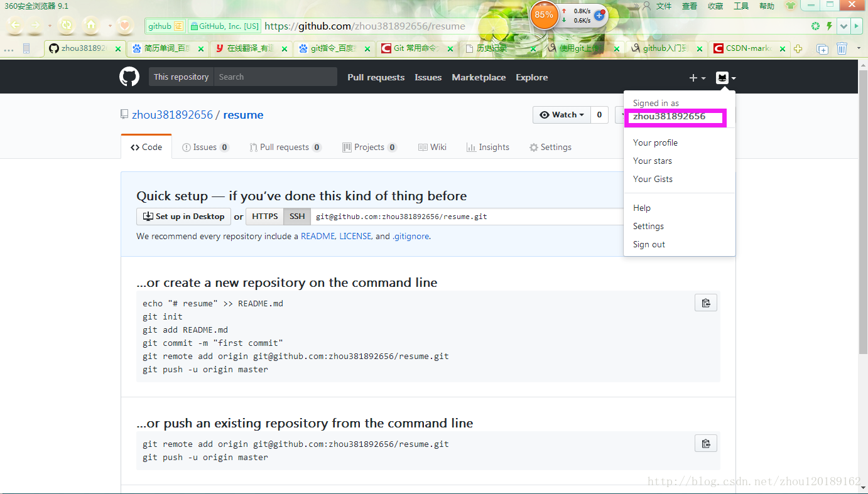
Task: Close the CSDN-markdown tab
Action: tap(784, 48)
